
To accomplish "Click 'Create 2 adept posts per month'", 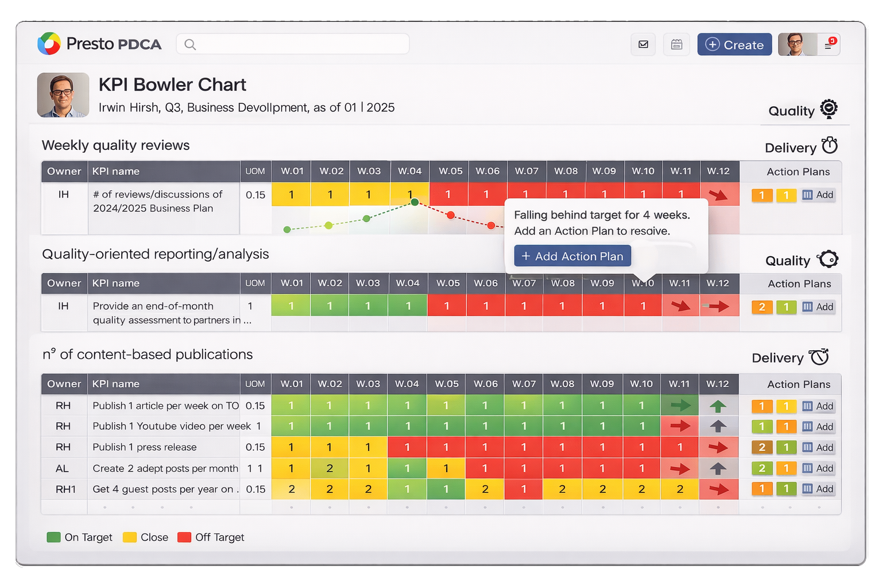I will pos(165,469).
